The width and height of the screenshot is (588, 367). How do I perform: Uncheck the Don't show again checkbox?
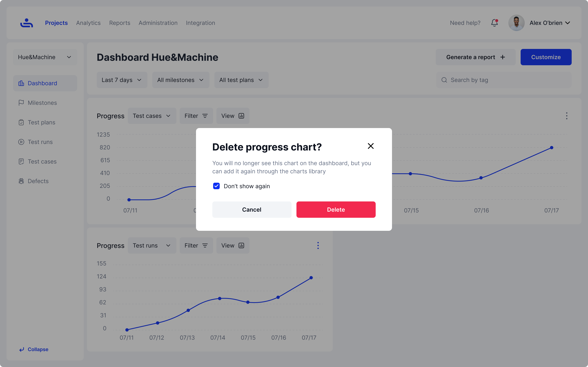[216, 186]
